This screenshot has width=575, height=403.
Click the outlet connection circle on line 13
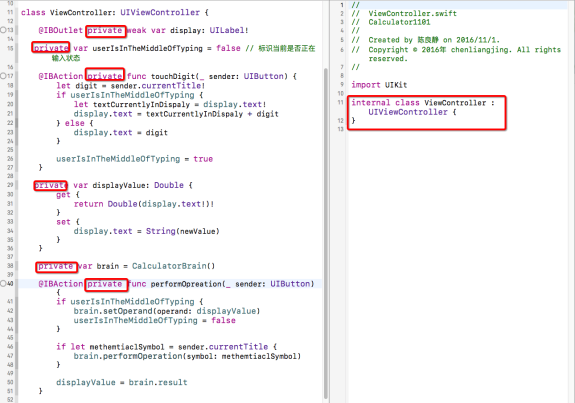pos(3,30)
